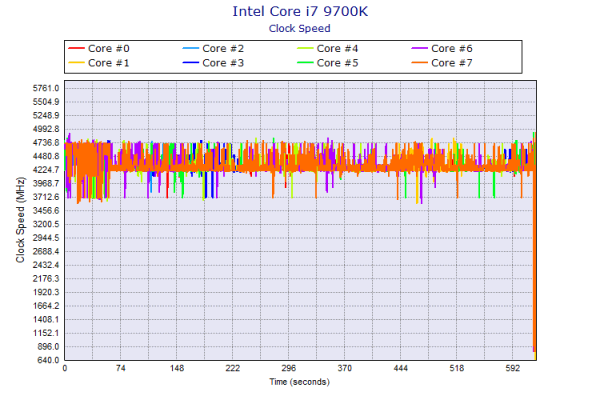The image size is (600, 400).
Task: Select the Core #2 legend label
Action: point(223,49)
